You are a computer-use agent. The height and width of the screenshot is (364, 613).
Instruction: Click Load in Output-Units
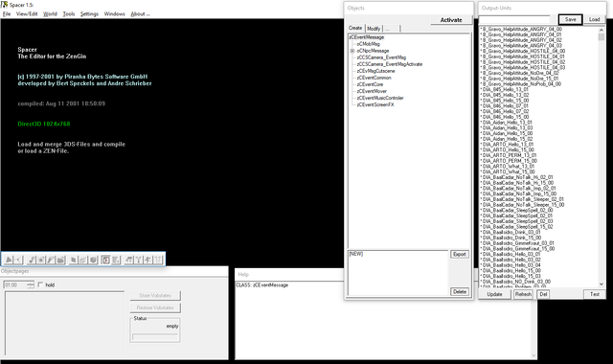point(594,19)
